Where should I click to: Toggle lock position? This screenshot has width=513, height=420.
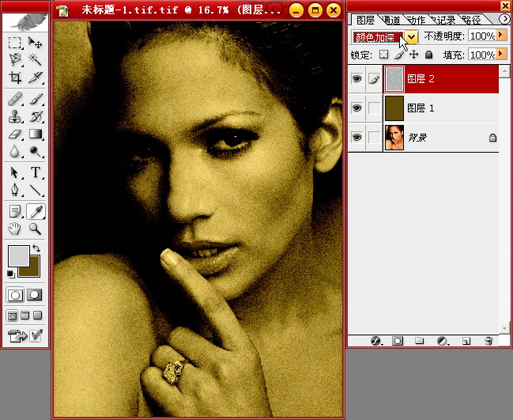[x=414, y=55]
